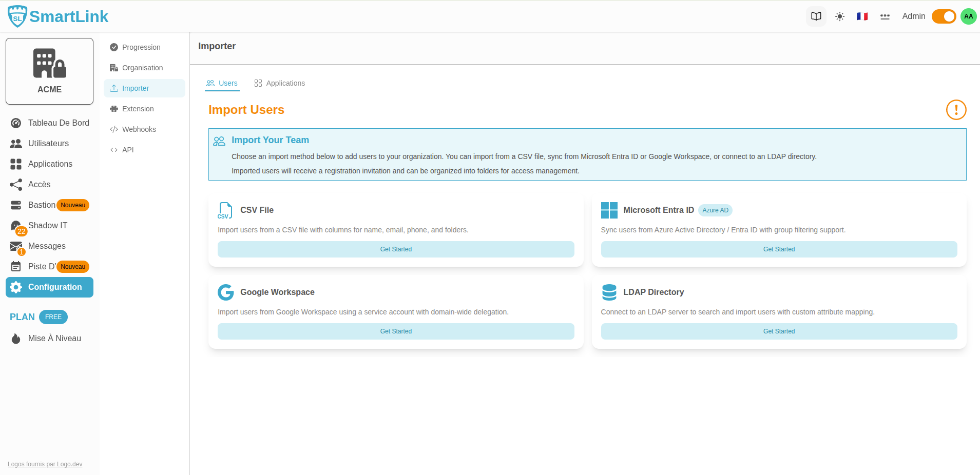
Task: Open Webhooks configuration page
Action: [139, 129]
